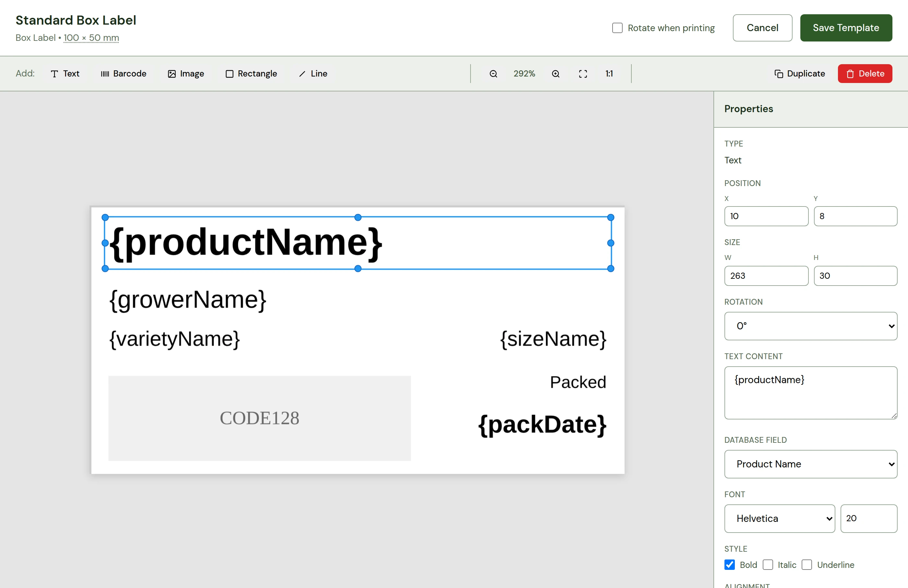This screenshot has width=908, height=588.
Task: Click the width W field
Action: 766,276
